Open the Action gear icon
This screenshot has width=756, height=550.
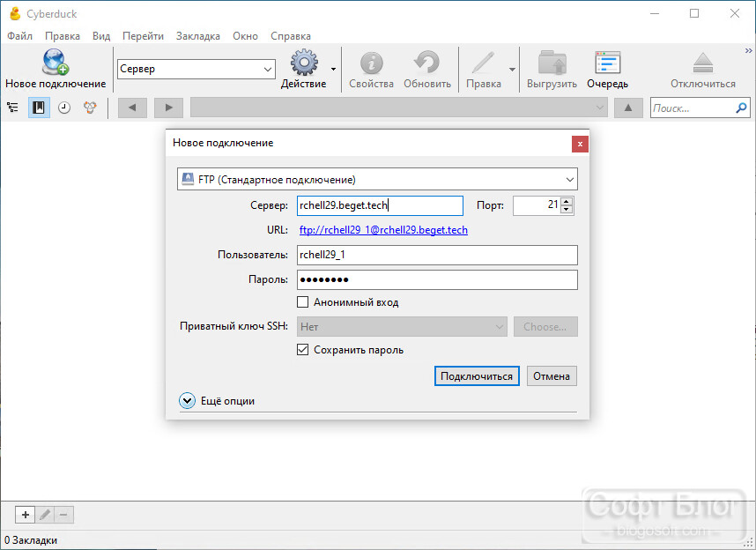coord(304,63)
